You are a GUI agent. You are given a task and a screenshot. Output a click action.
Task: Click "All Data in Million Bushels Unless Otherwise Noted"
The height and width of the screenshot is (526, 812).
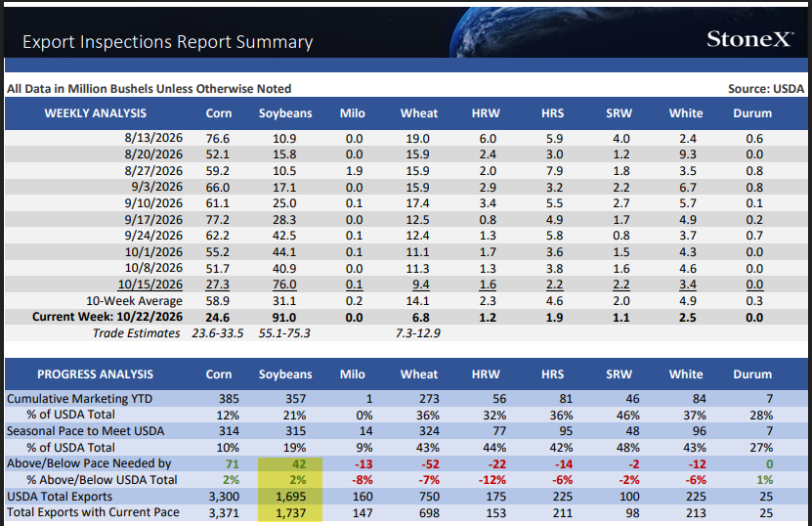[x=150, y=89]
